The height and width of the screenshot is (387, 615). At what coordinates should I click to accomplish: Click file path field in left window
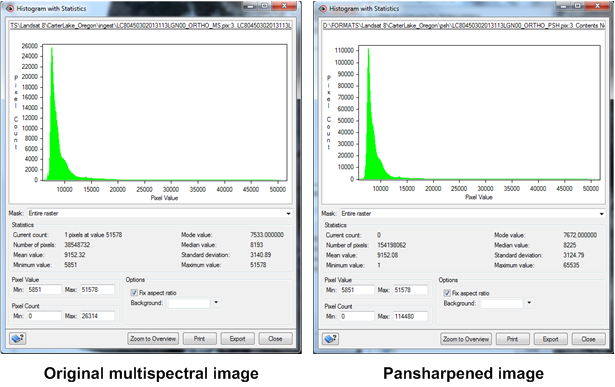[x=151, y=25]
